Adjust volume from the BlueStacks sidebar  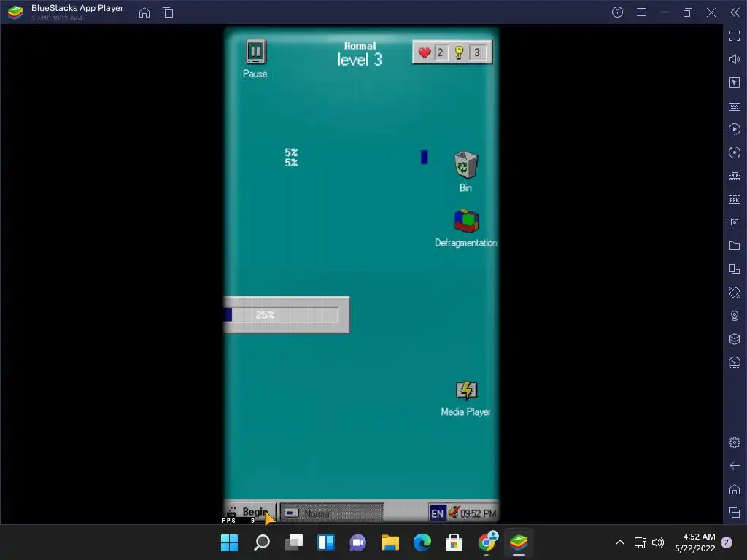point(735,59)
